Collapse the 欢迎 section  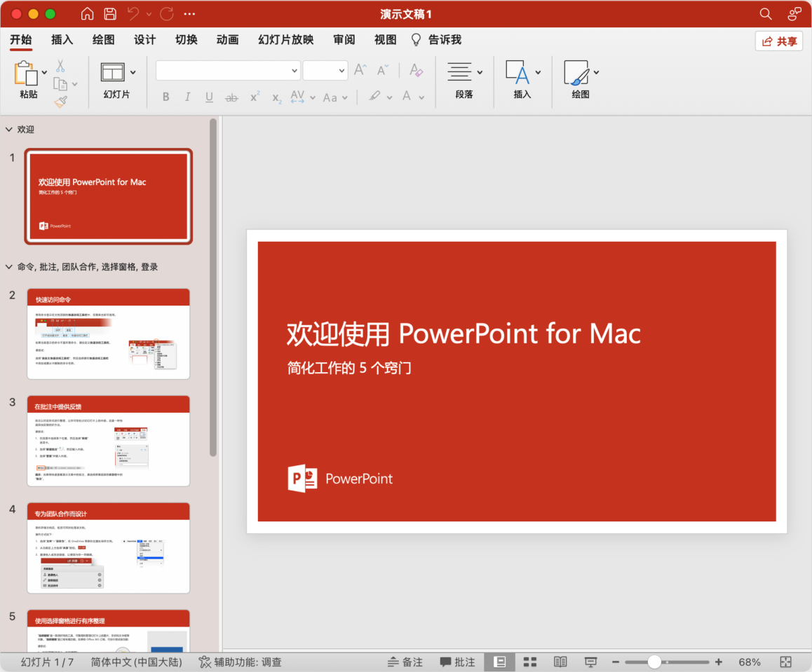click(x=8, y=130)
